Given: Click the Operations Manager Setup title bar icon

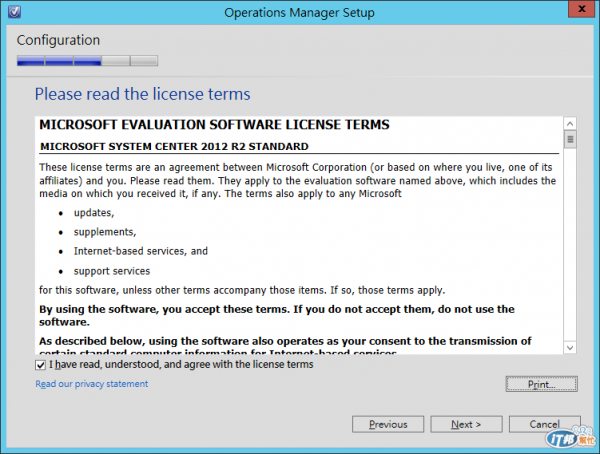Looking at the screenshot, I should pyautogui.click(x=15, y=12).
